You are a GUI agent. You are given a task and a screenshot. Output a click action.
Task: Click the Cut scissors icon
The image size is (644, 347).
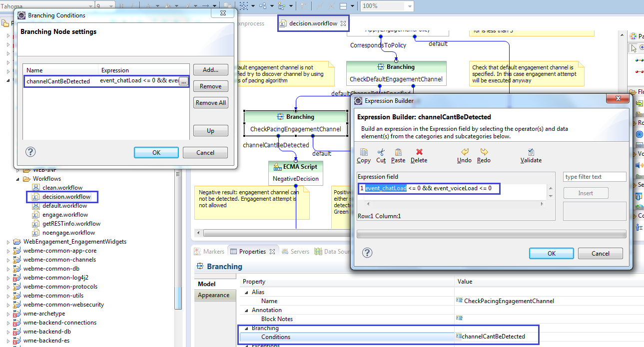tap(381, 152)
